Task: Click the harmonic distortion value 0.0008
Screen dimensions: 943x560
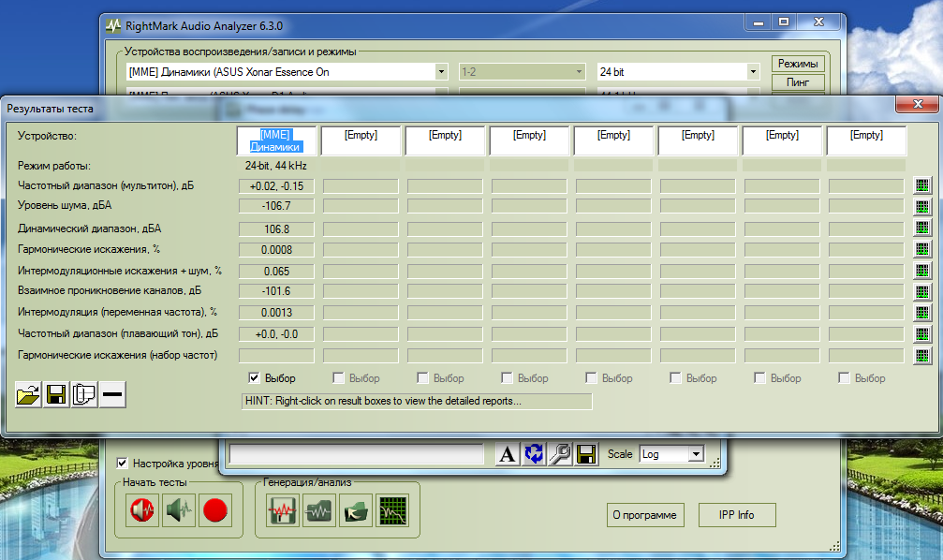Action: (x=276, y=250)
